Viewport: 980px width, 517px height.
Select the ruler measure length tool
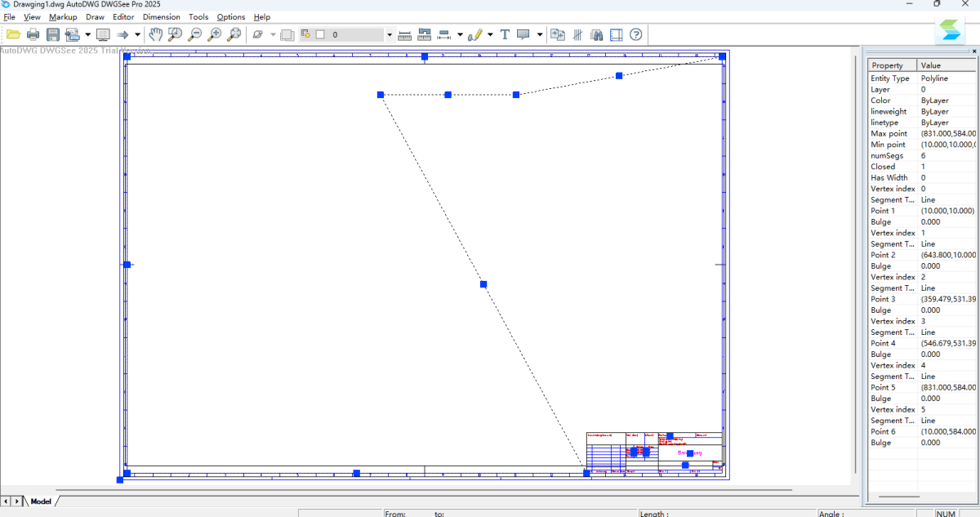[x=404, y=34]
